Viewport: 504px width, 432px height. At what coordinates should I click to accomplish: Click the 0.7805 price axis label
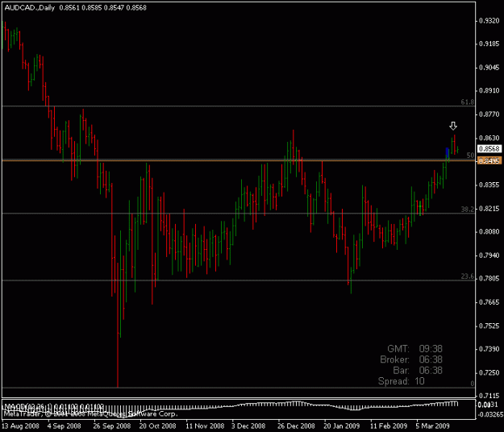pos(489,279)
